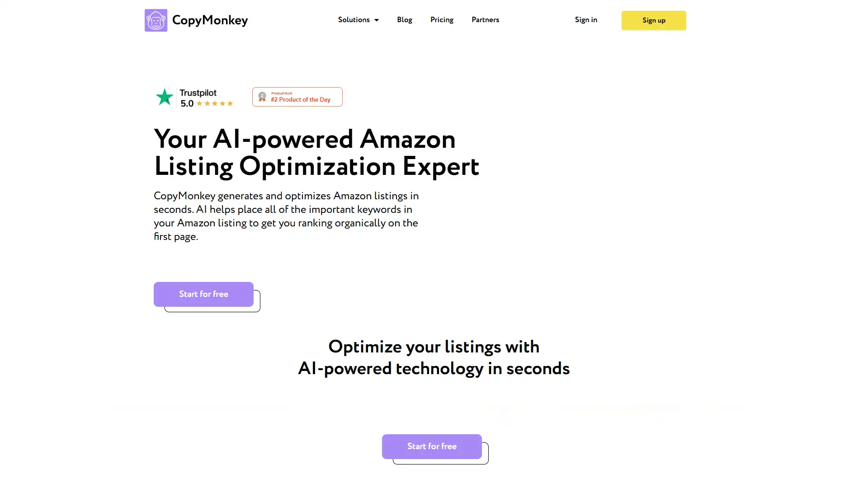Image resolution: width=868 pixels, height=488 pixels.
Task: Click the main hero heading text area
Action: point(316,153)
